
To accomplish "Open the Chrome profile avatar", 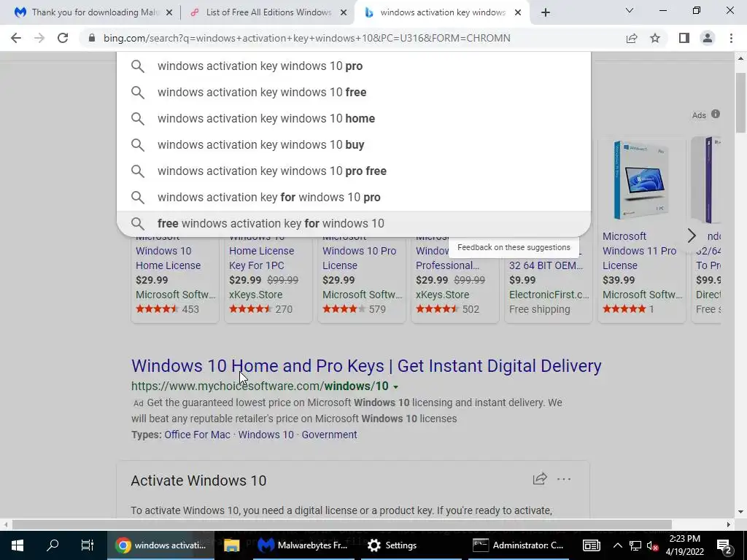I will 708,38.
